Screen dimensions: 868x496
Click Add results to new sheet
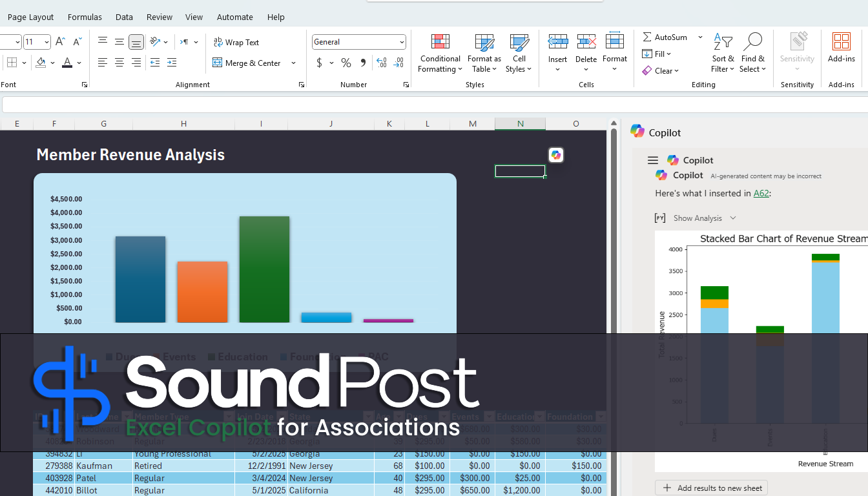[x=711, y=488]
